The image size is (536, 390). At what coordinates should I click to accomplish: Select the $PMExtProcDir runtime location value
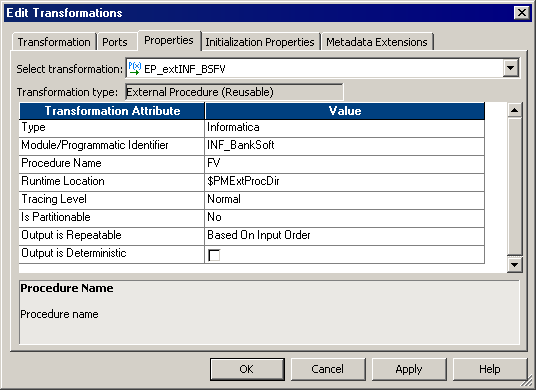point(345,182)
